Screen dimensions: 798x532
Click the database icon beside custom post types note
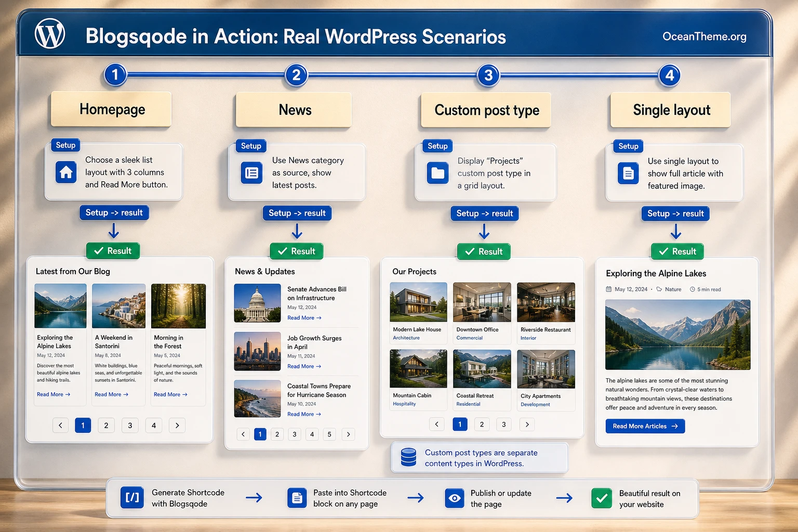pos(409,457)
